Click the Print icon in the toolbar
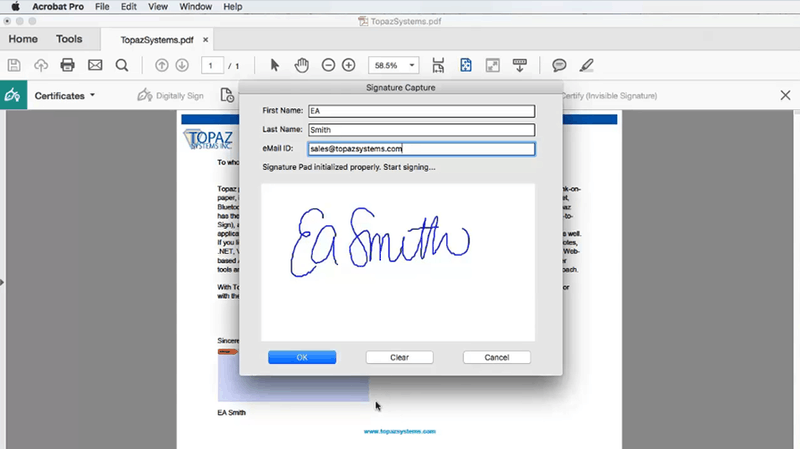The image size is (800, 449). click(68, 65)
